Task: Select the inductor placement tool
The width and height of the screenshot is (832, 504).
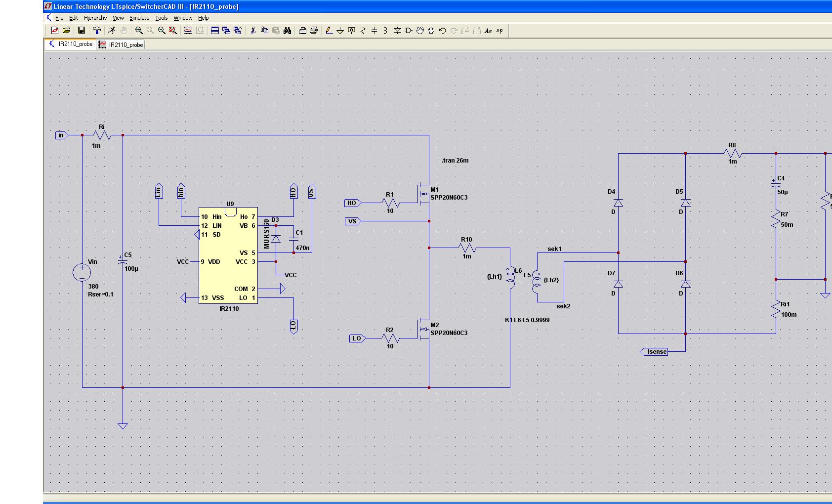Action: point(385,31)
